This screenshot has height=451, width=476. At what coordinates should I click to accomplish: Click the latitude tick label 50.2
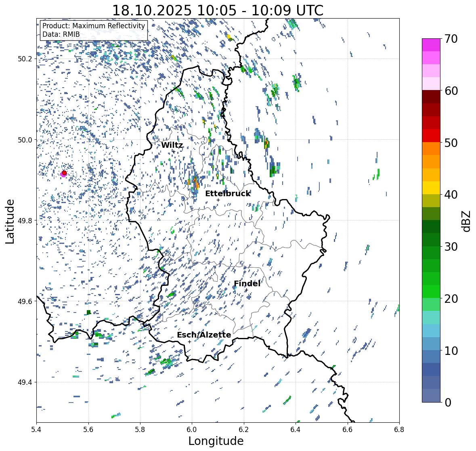(25, 59)
